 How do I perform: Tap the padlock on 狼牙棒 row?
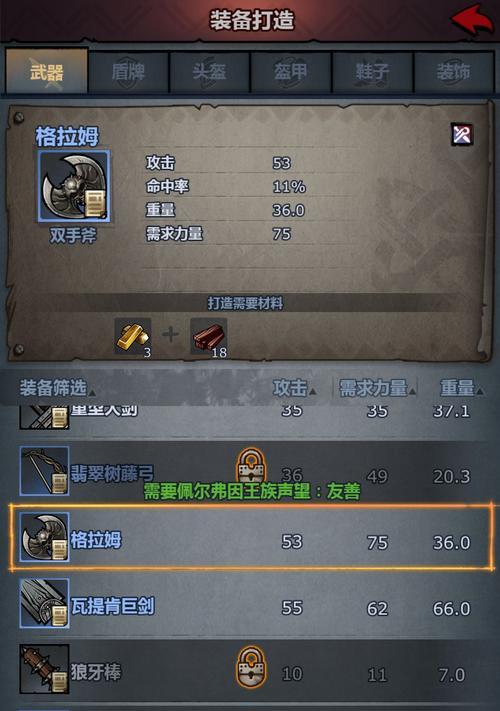point(251,667)
